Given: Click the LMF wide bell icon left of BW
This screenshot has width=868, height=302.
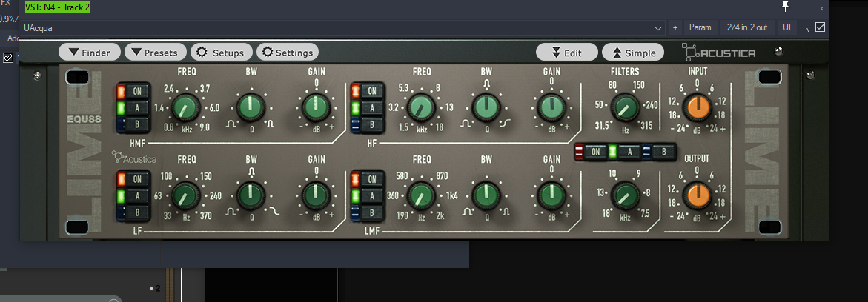Looking at the screenshot, I should point(468,212).
